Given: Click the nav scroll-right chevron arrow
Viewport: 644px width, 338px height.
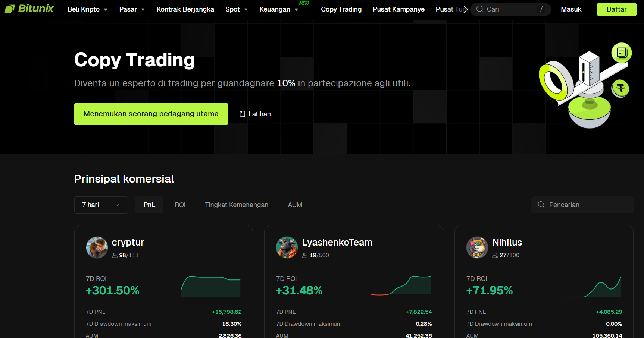Looking at the screenshot, I should click(465, 9).
